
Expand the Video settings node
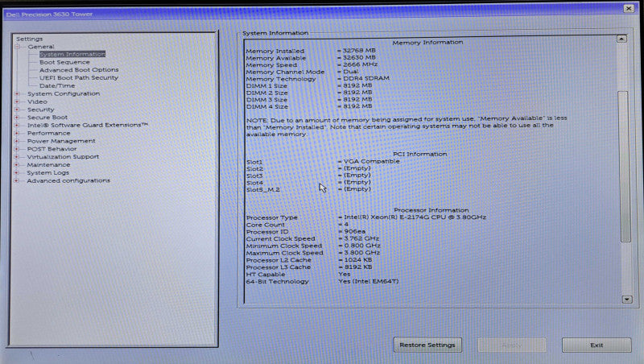pos(17,101)
